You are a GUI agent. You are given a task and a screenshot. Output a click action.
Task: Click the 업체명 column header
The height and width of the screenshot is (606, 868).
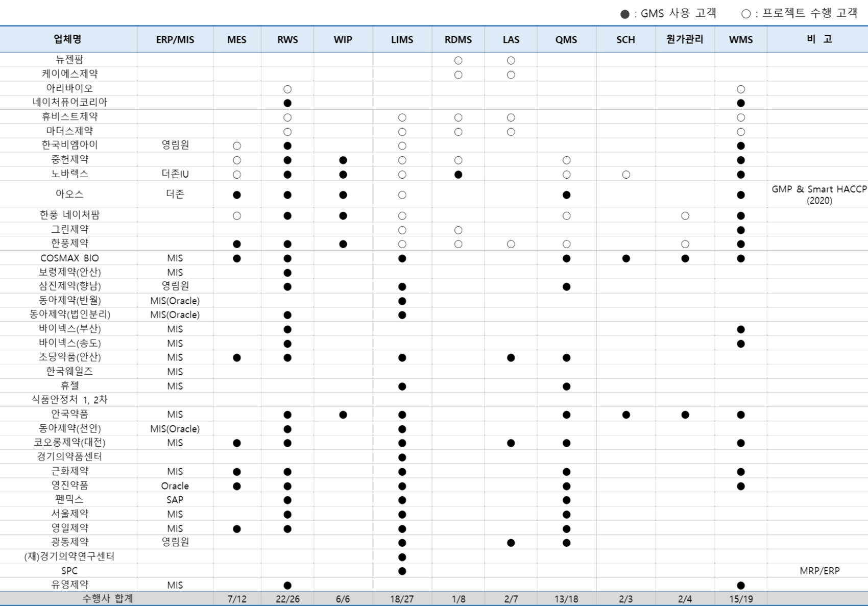[x=68, y=39]
